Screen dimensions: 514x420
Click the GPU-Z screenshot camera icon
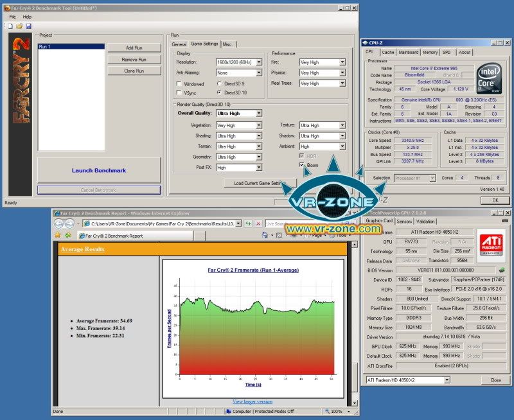click(506, 221)
